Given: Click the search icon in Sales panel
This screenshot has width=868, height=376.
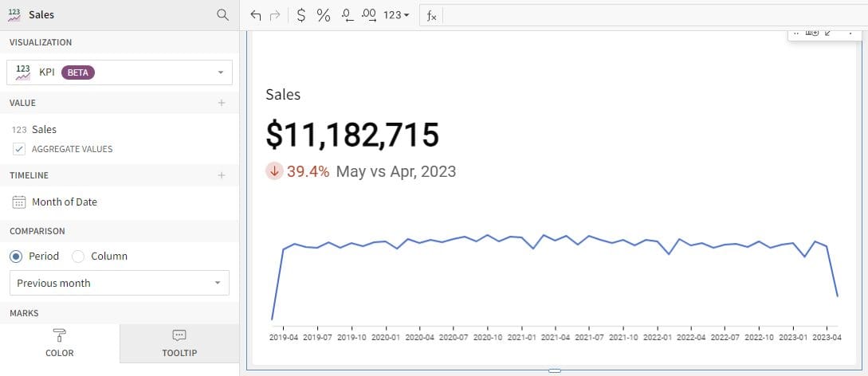Looking at the screenshot, I should coord(222,15).
